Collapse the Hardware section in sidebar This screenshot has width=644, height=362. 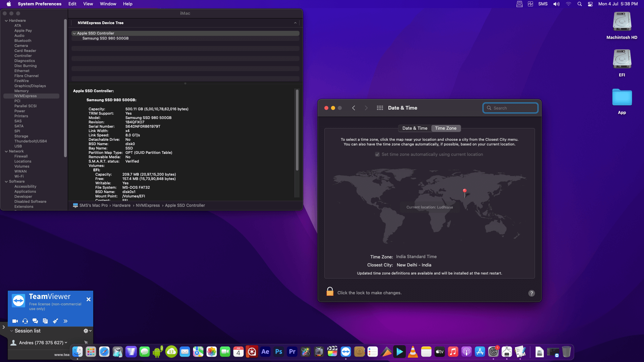point(6,20)
